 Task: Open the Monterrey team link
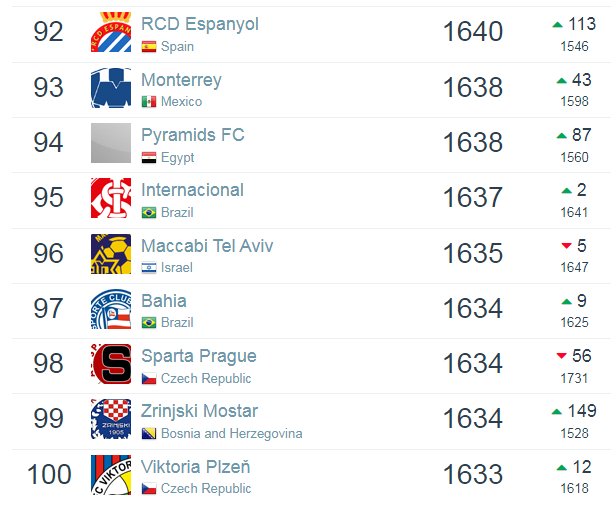tap(181, 80)
